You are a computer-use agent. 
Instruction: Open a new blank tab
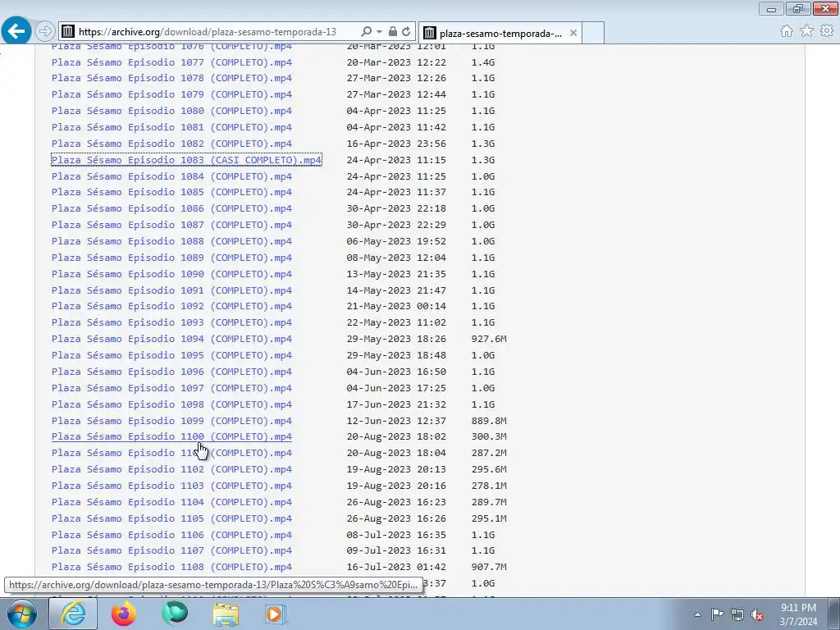tap(593, 33)
